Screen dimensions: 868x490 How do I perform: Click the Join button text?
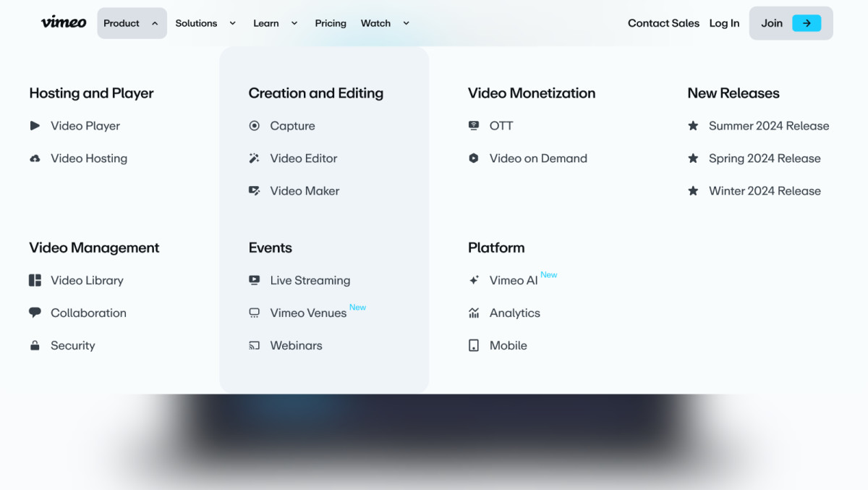(772, 23)
